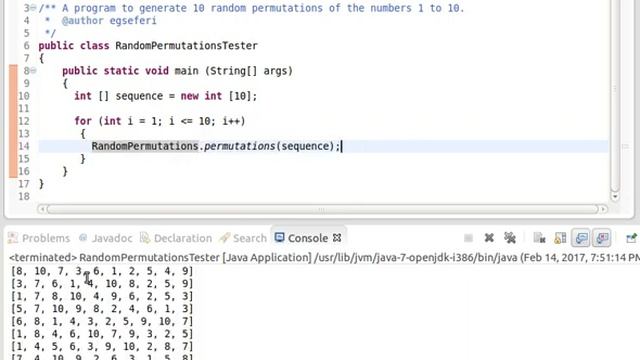Click the 'String[] args' parameter text
The width and height of the screenshot is (640, 360).
pyautogui.click(x=249, y=71)
